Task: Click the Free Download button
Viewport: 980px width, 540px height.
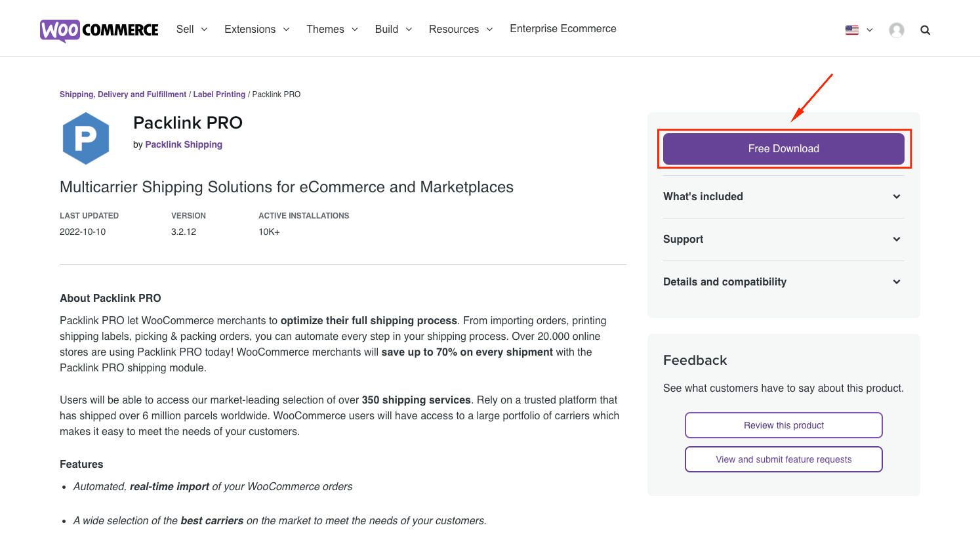Action: pos(783,148)
